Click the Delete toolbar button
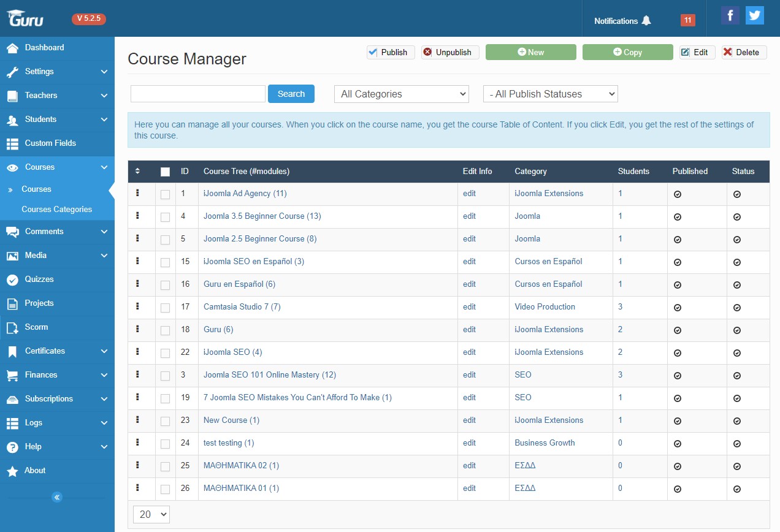 tap(744, 52)
